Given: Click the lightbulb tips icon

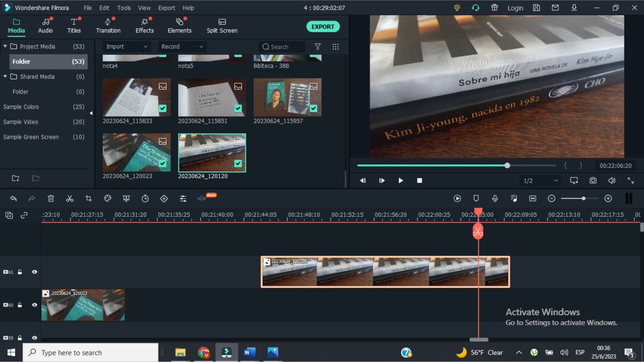Looking at the screenshot, I should click(x=457, y=8).
